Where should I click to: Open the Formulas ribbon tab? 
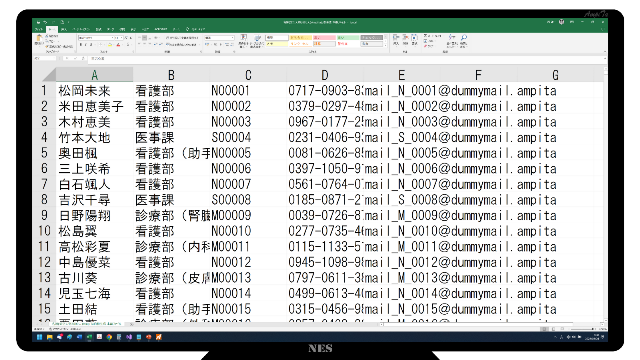(x=98, y=29)
